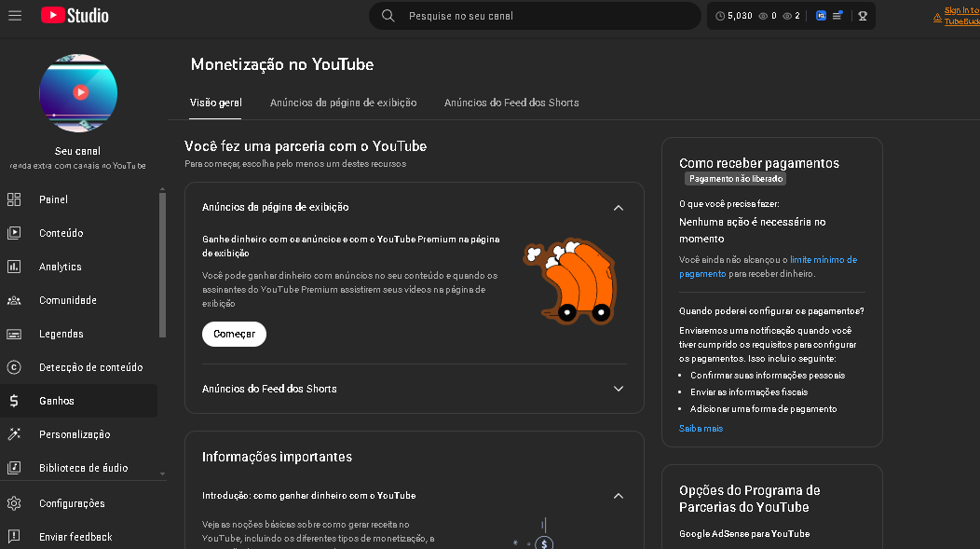Viewport: 980px width, 549px height.
Task: Click the Saiba mais link
Action: pyautogui.click(x=701, y=429)
